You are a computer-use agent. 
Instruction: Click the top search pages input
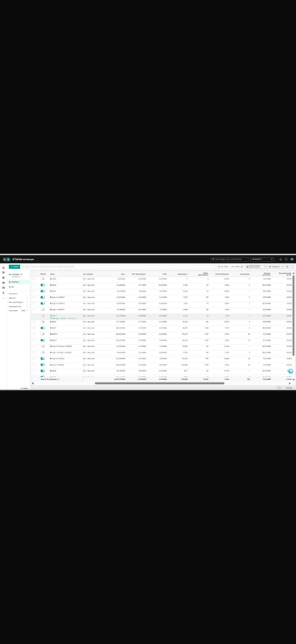(229, 259)
